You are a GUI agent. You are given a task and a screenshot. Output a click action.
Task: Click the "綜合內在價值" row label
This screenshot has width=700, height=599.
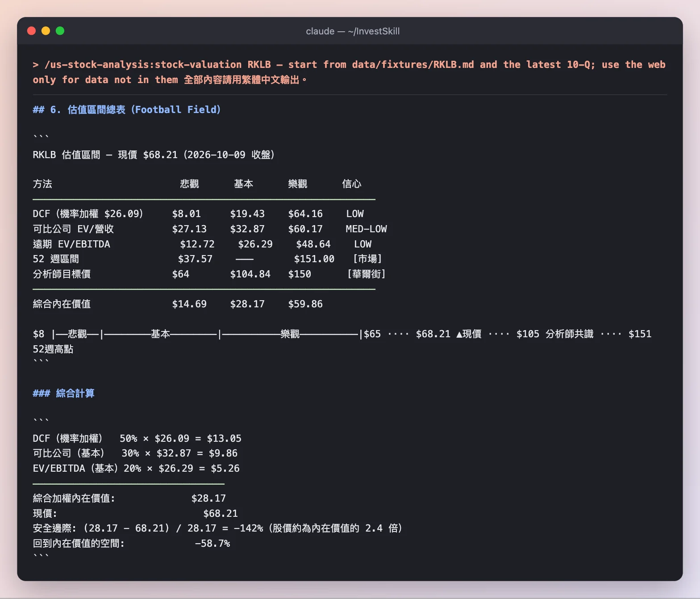(x=62, y=304)
